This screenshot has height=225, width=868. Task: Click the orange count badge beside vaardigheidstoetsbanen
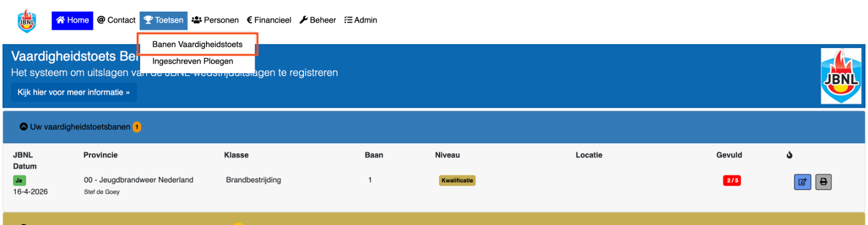(x=137, y=127)
